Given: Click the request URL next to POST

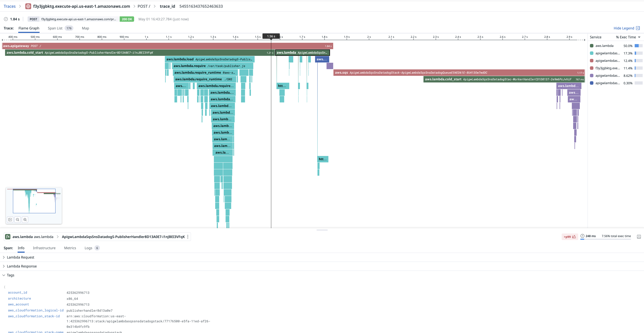Looking at the screenshot, I should (79, 19).
